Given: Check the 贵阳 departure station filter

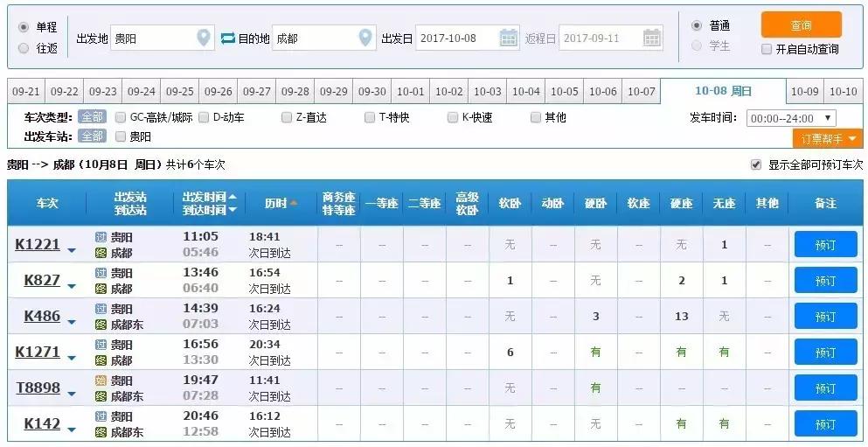Looking at the screenshot, I should click(x=120, y=136).
